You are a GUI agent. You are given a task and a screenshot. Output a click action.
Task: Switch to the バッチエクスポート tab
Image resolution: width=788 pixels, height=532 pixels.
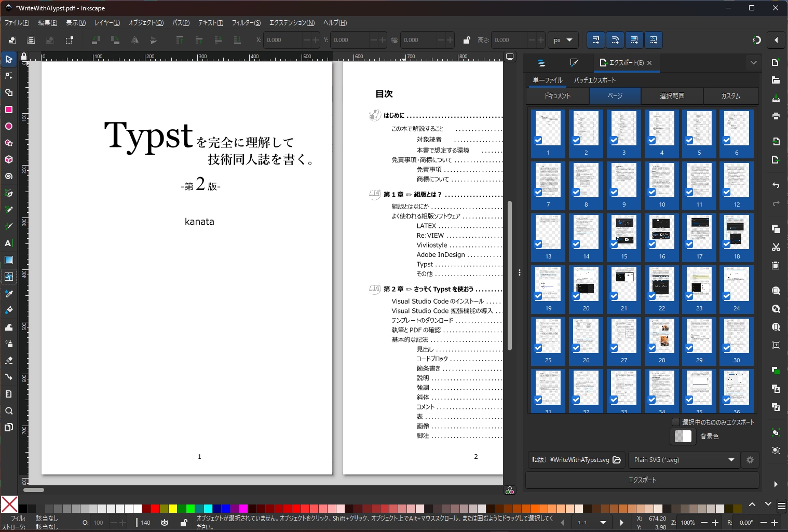click(x=595, y=80)
